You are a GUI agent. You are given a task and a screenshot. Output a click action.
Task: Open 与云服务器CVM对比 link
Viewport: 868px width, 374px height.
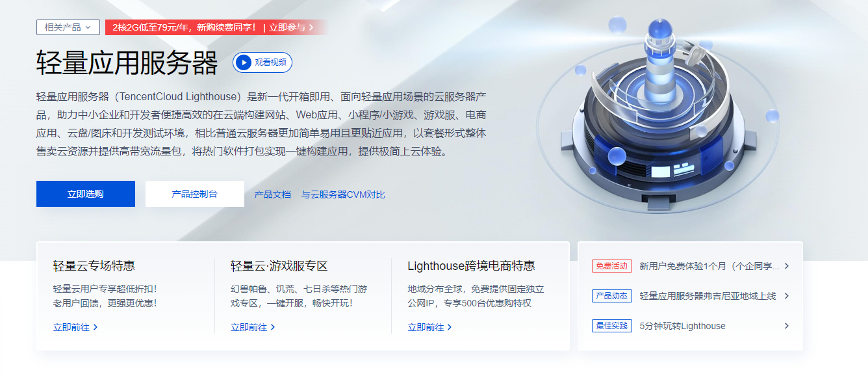pos(343,194)
